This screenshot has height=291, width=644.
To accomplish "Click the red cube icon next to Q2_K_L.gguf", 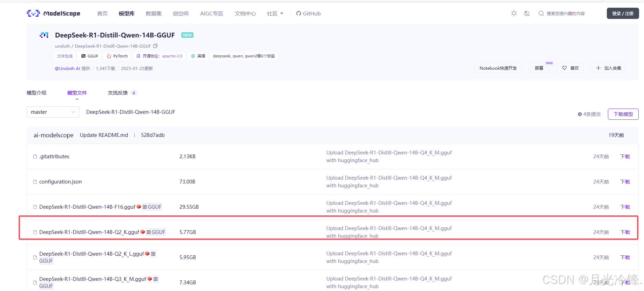I will [147, 254].
